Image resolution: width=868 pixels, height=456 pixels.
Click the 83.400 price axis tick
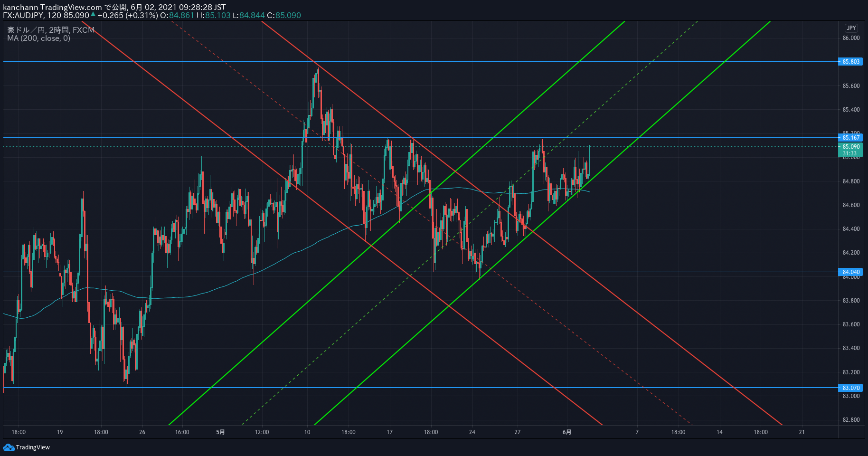(x=851, y=348)
